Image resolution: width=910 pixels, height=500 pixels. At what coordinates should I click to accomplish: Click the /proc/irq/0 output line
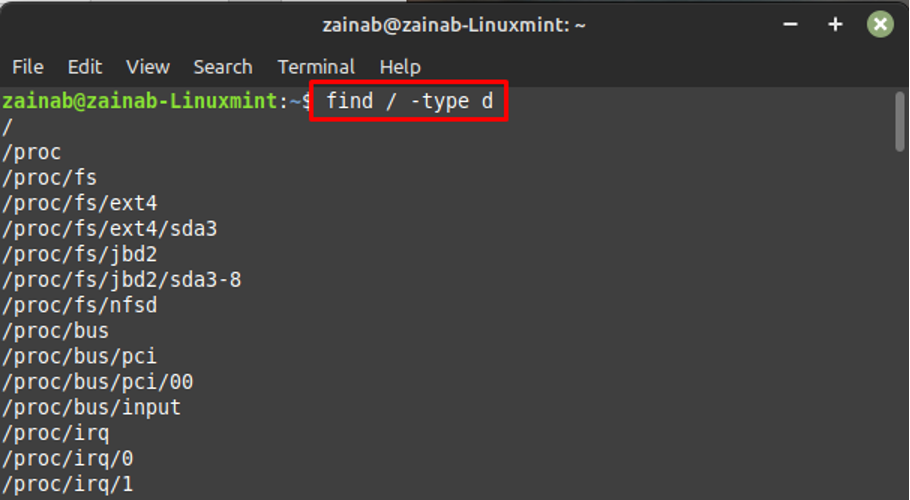tap(67, 459)
